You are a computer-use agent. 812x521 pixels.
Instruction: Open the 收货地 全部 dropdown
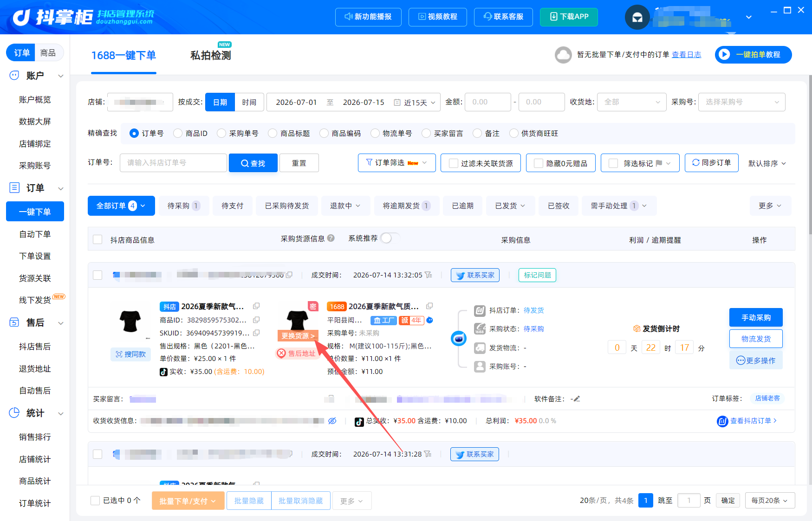632,102
